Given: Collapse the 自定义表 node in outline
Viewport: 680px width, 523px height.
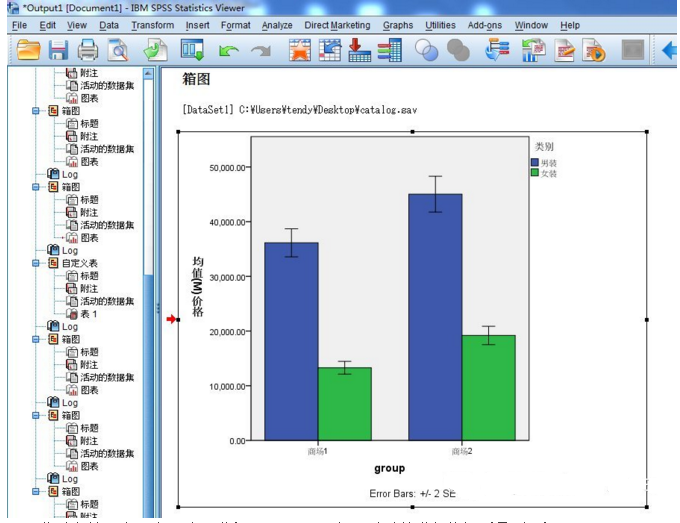Looking at the screenshot, I should point(37,263).
